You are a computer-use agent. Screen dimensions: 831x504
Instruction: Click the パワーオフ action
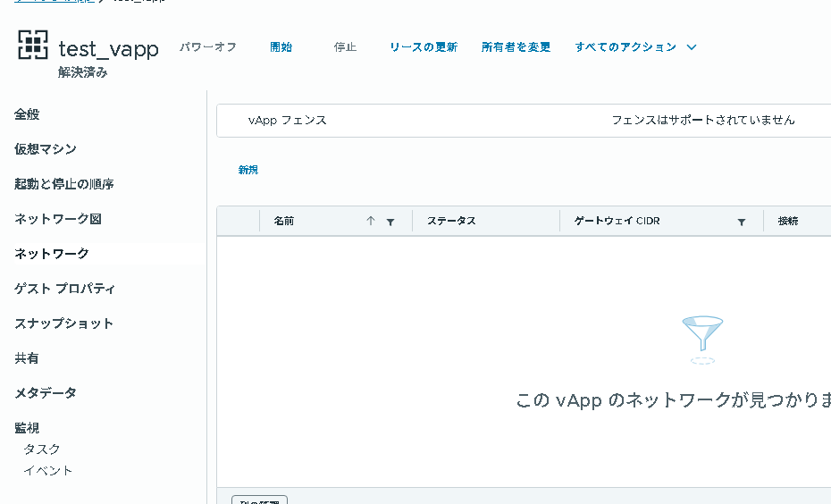tap(207, 47)
